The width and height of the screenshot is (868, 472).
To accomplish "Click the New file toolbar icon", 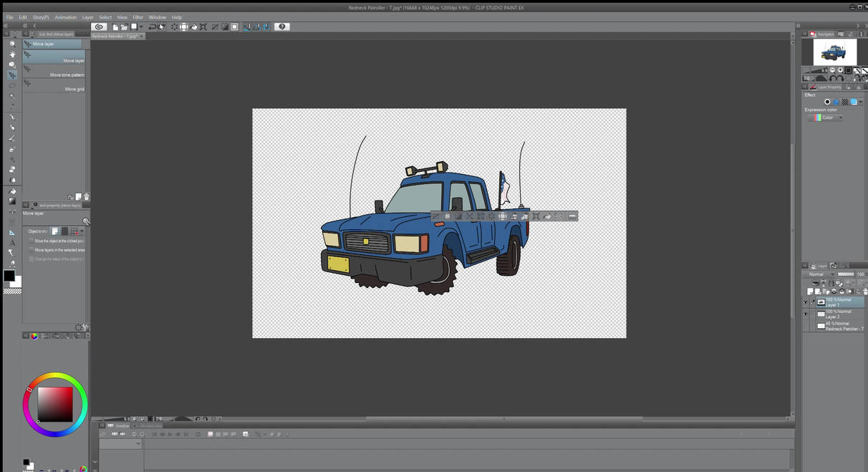I will (x=115, y=27).
